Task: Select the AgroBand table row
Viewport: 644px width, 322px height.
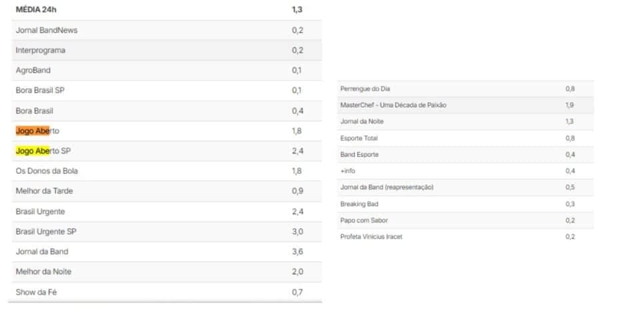Action: tap(167, 71)
